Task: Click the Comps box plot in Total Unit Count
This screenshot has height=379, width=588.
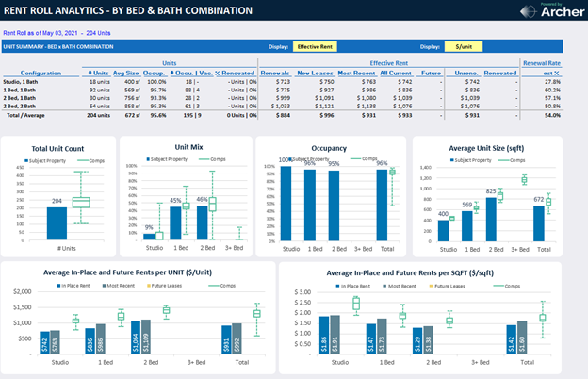Action: (81, 203)
